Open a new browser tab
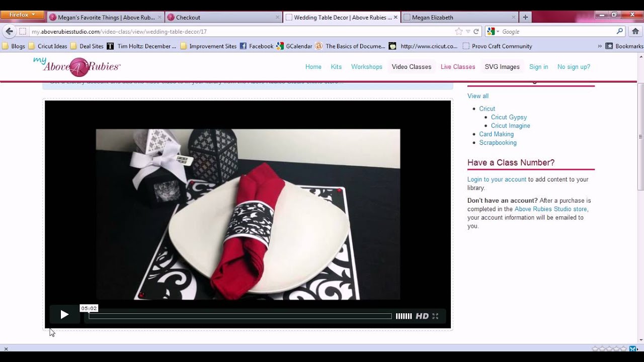Viewport: 644px width, 362px height. (x=525, y=17)
